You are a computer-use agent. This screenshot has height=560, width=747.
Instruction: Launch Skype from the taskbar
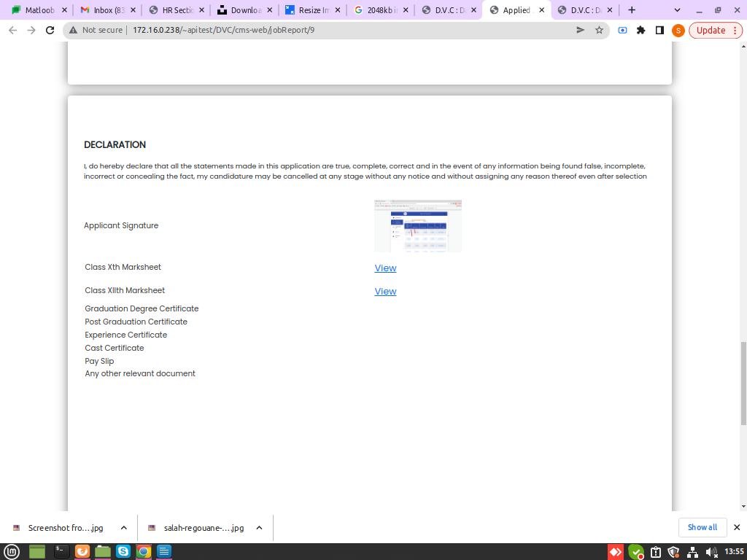[123, 551]
